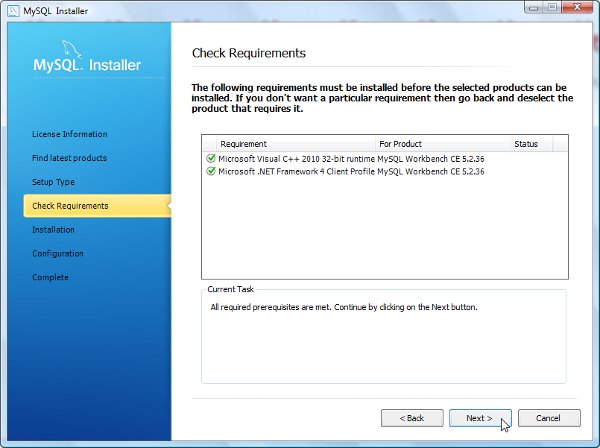Click the Check Requirements page heading
The image size is (600, 448).
[249, 53]
